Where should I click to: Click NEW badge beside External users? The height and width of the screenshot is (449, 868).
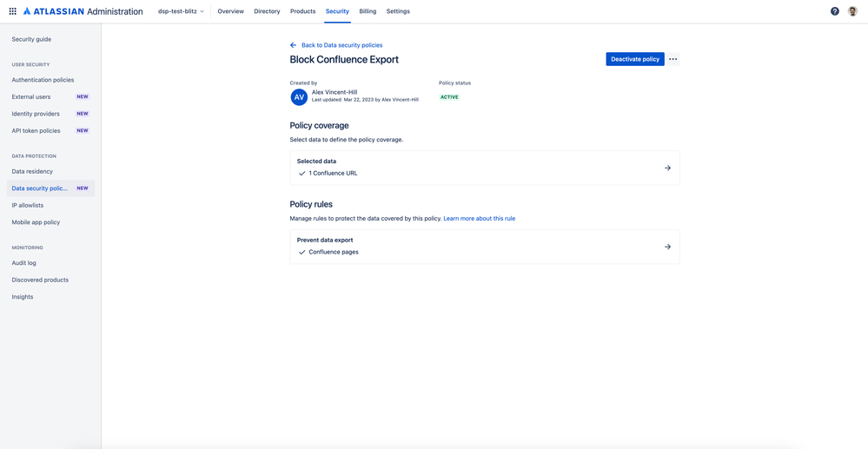pyautogui.click(x=83, y=97)
